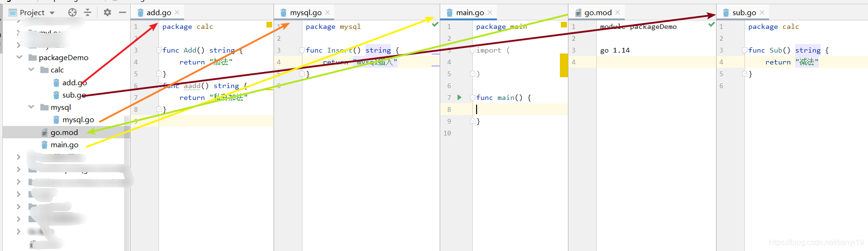Switch to the go.mod editor tab

coord(598,12)
